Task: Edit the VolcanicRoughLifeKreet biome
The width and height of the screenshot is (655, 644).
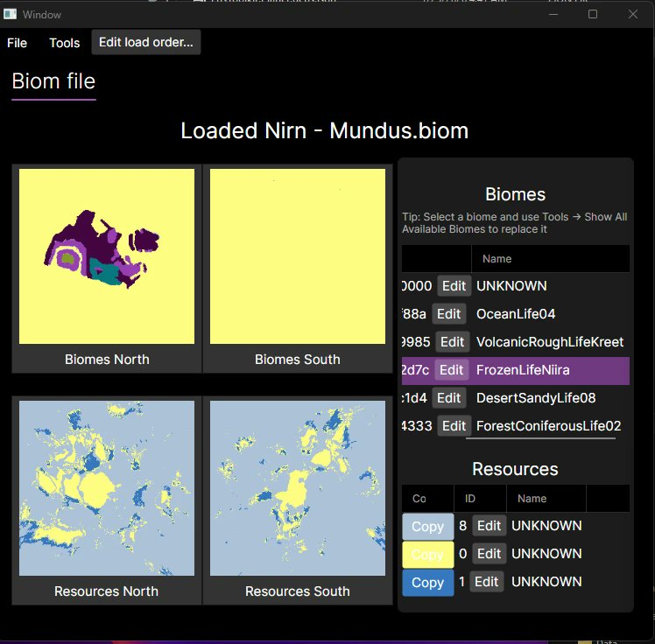Action: tap(452, 342)
